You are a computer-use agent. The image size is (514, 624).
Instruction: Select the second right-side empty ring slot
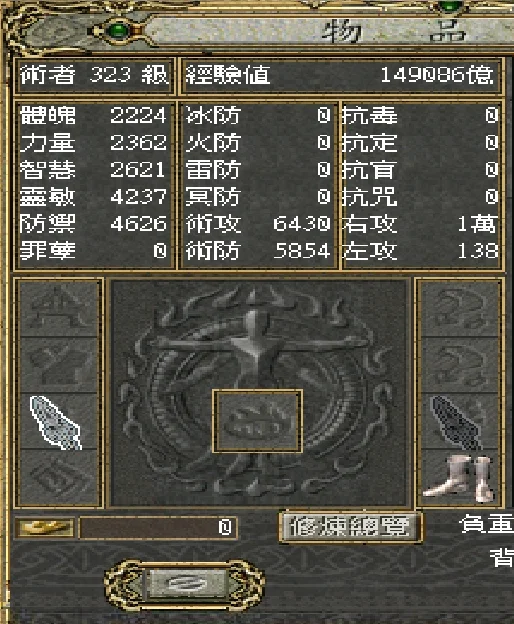[x=460, y=365]
